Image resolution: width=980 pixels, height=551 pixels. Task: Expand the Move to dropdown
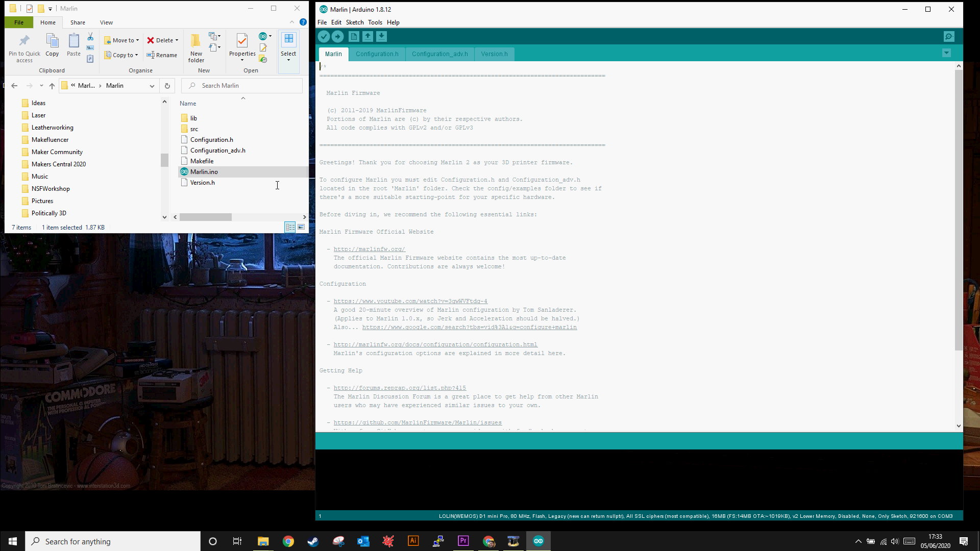point(137,40)
